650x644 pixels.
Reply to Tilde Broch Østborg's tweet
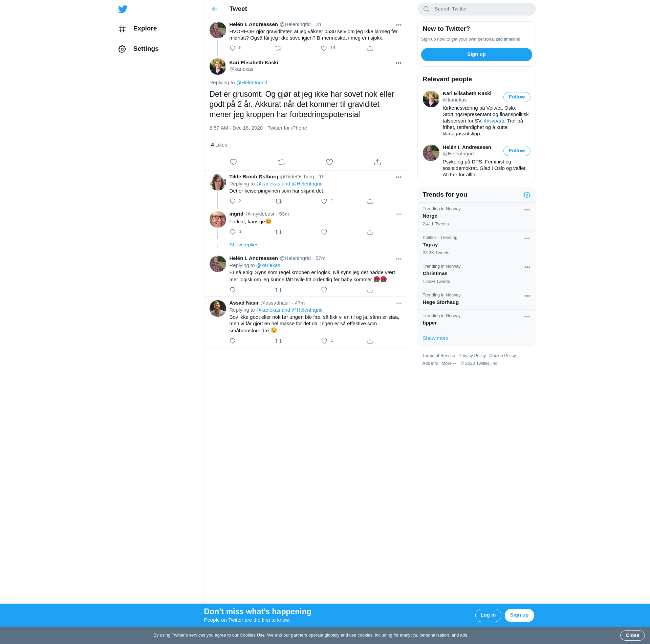(233, 201)
